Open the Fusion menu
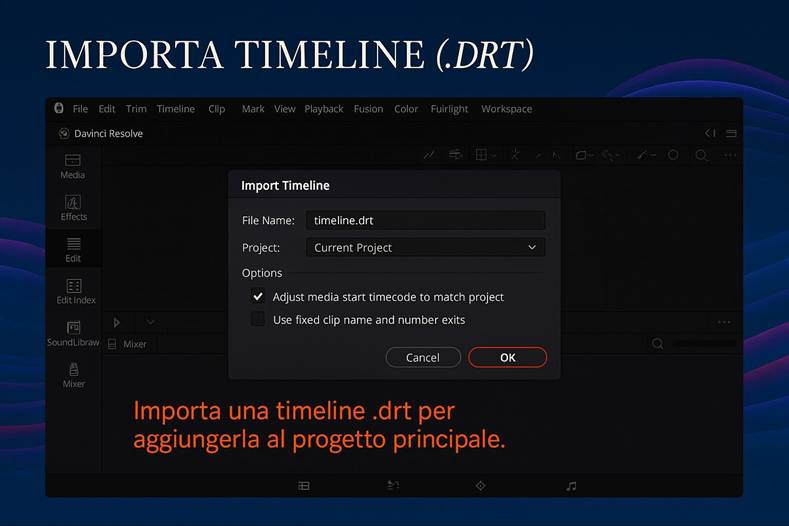The height and width of the screenshot is (526, 789). pyautogui.click(x=368, y=109)
